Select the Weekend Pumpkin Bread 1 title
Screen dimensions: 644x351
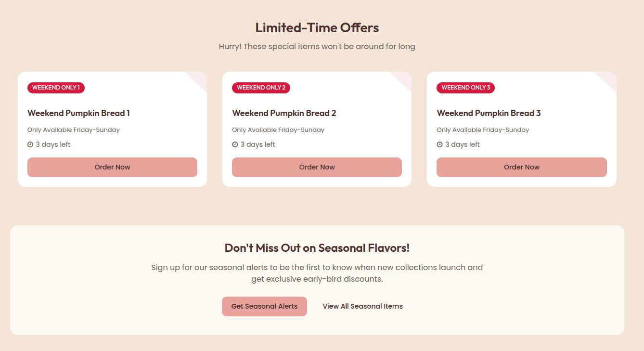point(78,113)
